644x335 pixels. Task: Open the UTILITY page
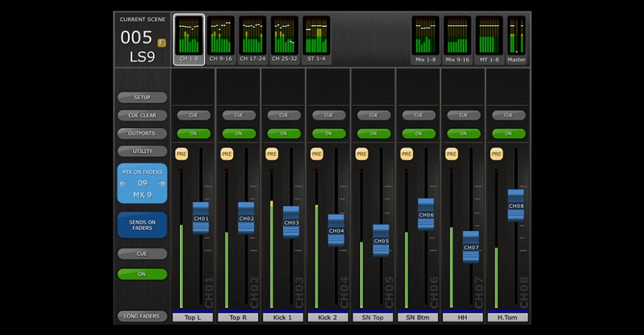[142, 151]
